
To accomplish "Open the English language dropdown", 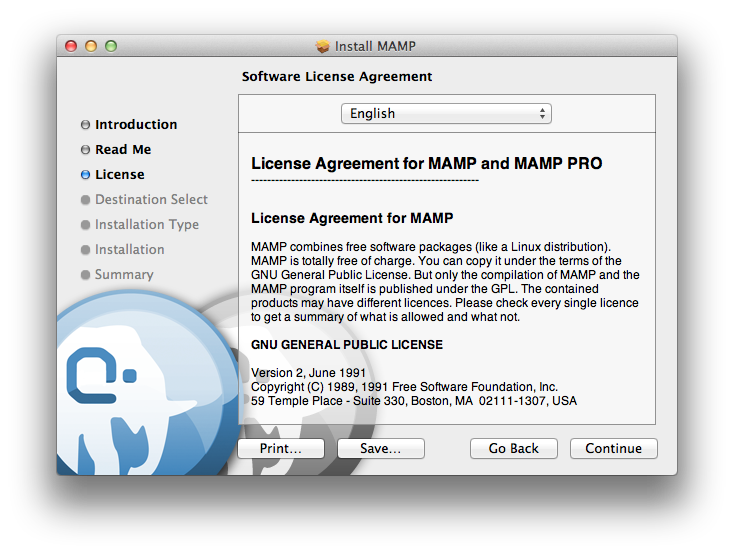I will coord(446,114).
